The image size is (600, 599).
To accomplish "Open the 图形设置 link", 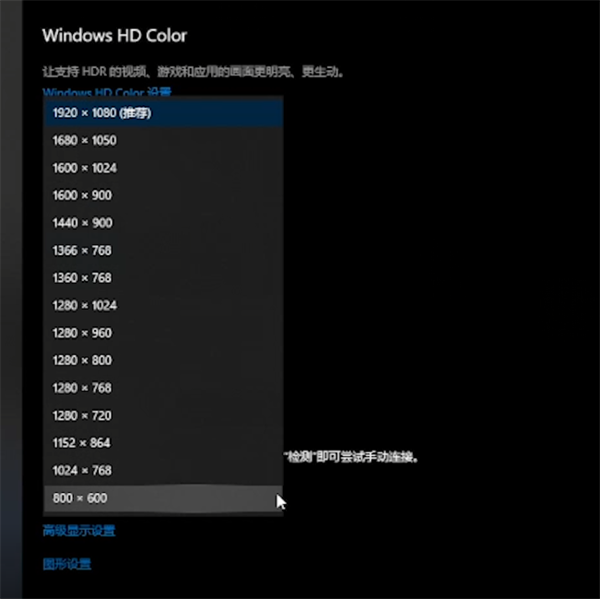I will [67, 564].
